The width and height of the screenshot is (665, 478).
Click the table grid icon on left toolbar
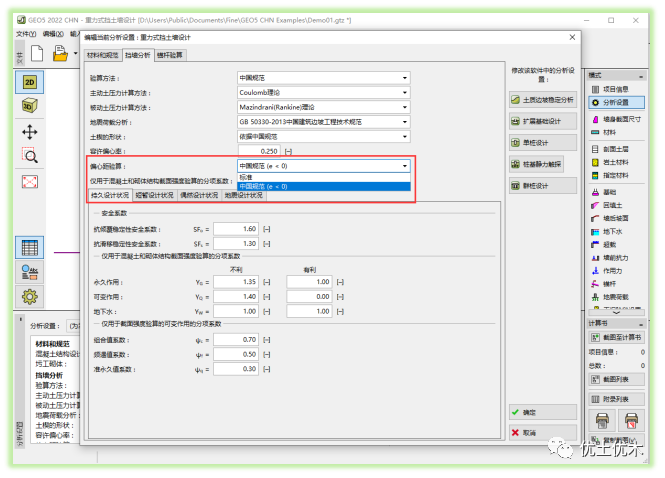tap(30, 248)
